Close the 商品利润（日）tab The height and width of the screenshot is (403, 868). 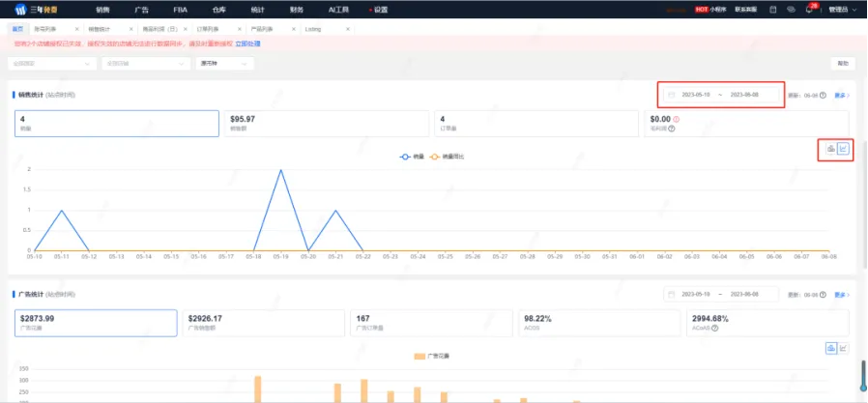pyautogui.click(x=186, y=29)
